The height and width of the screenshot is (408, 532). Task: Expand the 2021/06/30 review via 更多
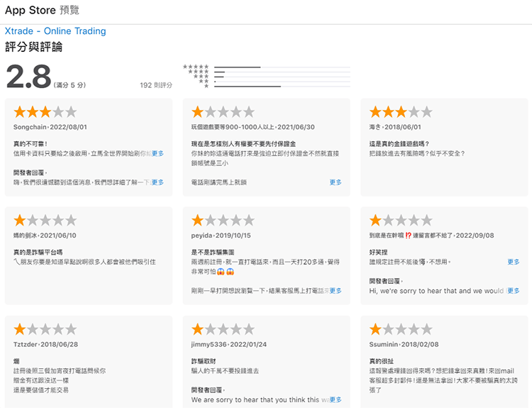[x=336, y=182]
